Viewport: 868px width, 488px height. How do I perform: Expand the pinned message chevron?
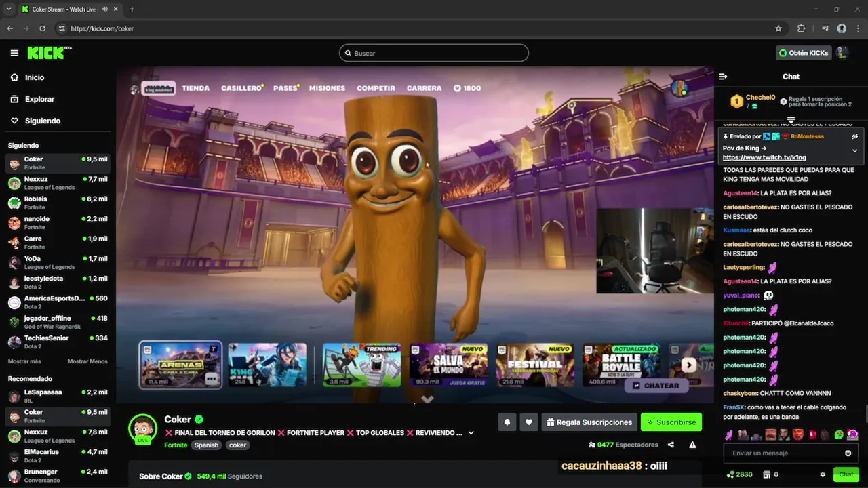854,150
